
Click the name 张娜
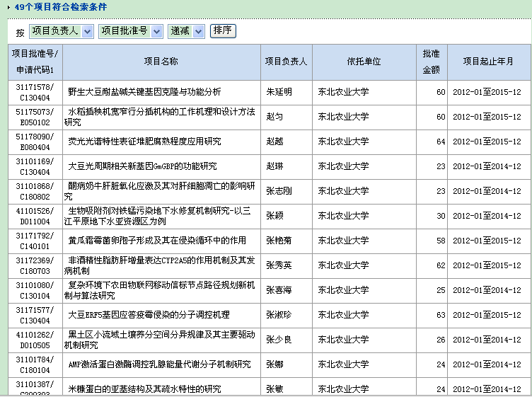[x=274, y=364]
